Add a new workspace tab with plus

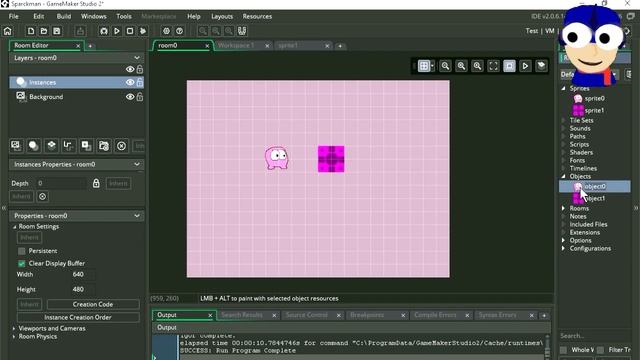tap(340, 46)
